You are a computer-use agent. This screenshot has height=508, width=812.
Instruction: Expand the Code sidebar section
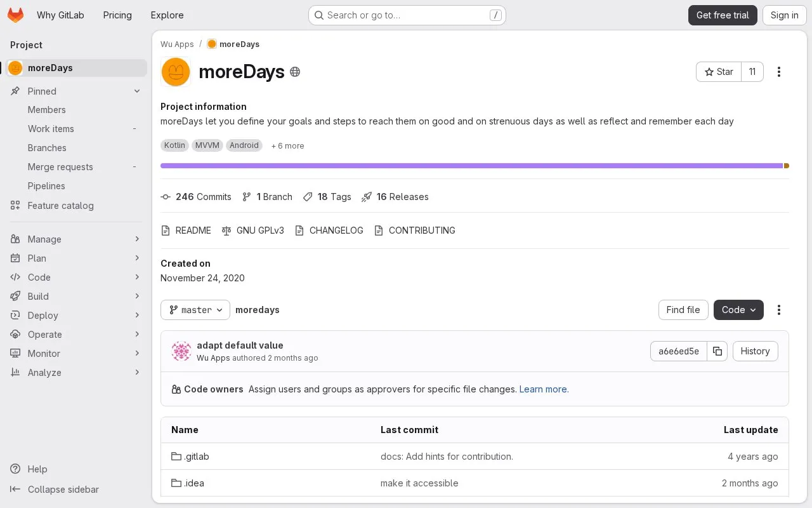pos(76,277)
